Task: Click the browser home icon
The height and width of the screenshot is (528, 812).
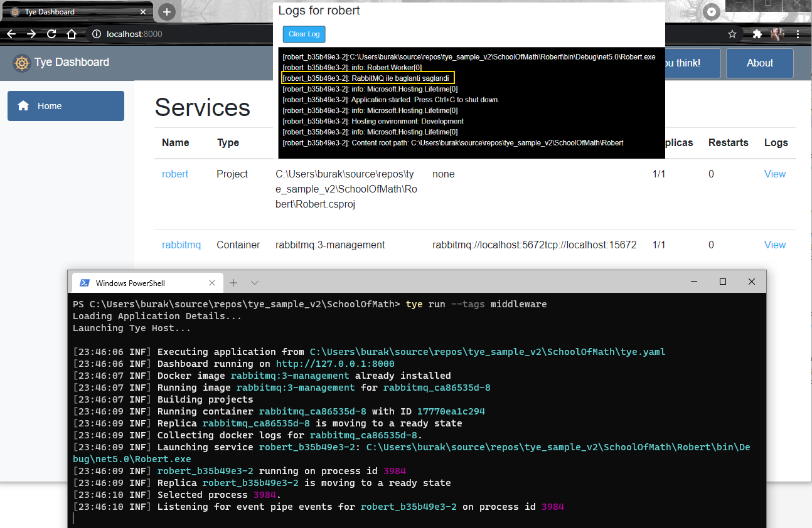Action: [72, 34]
